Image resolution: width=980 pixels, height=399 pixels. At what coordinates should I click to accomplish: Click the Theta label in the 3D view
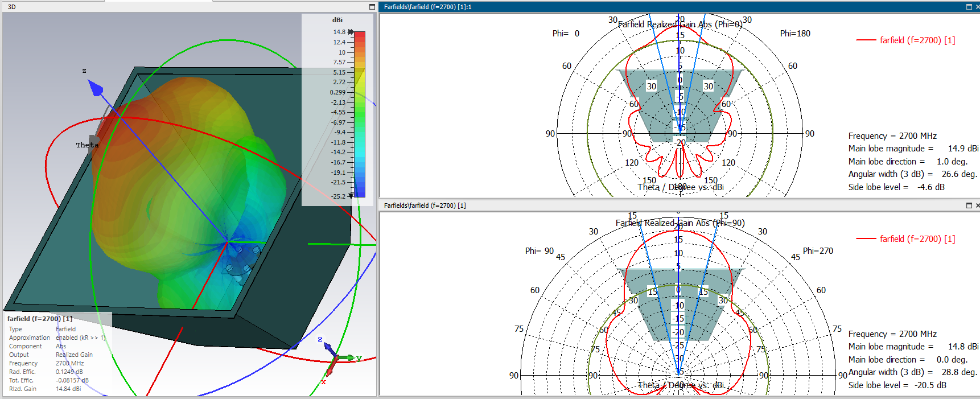click(87, 145)
